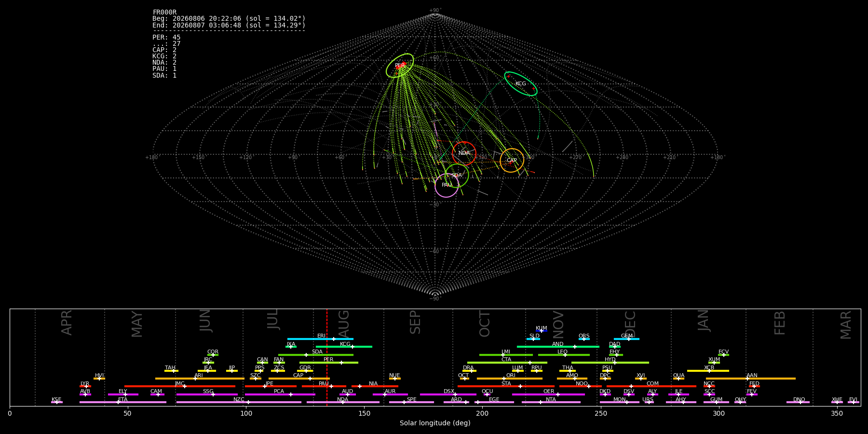Select the ETA shower bar in the timeline
Viewport: 868px width, 434px height.
pos(123,402)
